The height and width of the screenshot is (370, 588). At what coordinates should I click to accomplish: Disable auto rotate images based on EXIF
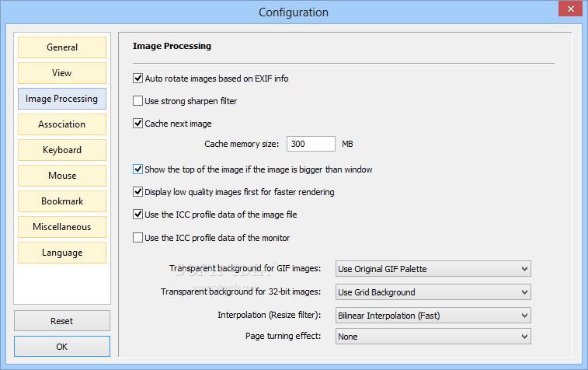[x=138, y=78]
